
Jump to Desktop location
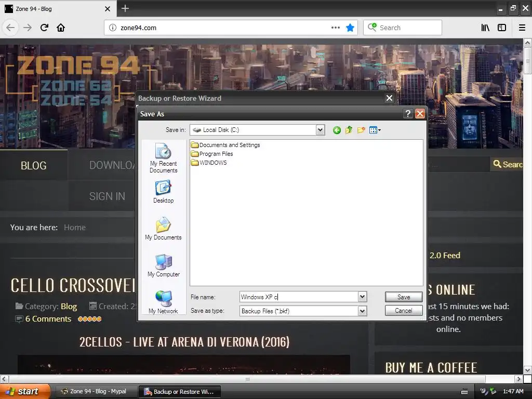pyautogui.click(x=164, y=192)
